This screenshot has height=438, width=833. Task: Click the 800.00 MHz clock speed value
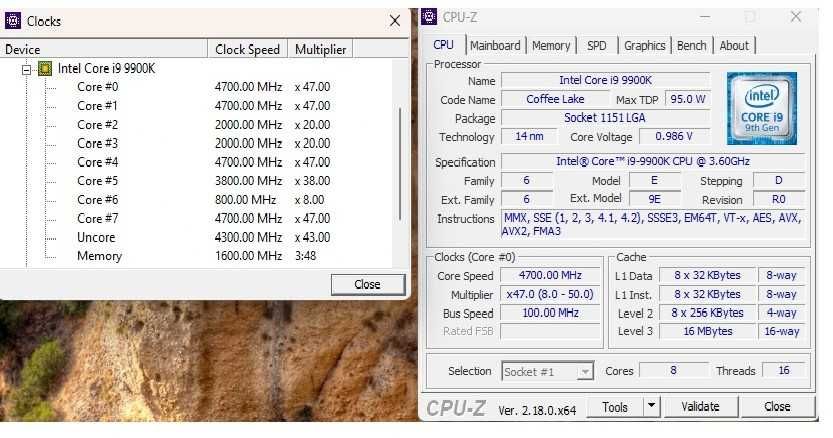[245, 200]
